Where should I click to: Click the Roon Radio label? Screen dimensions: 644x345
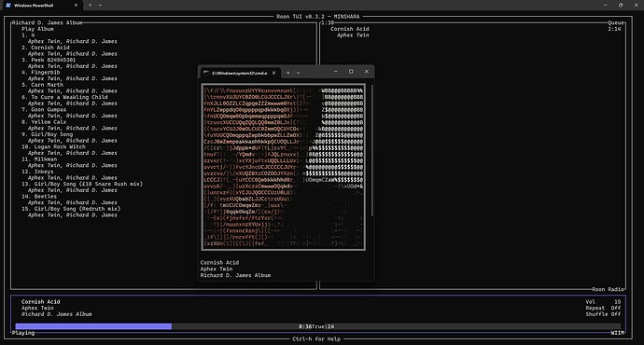tap(608, 289)
